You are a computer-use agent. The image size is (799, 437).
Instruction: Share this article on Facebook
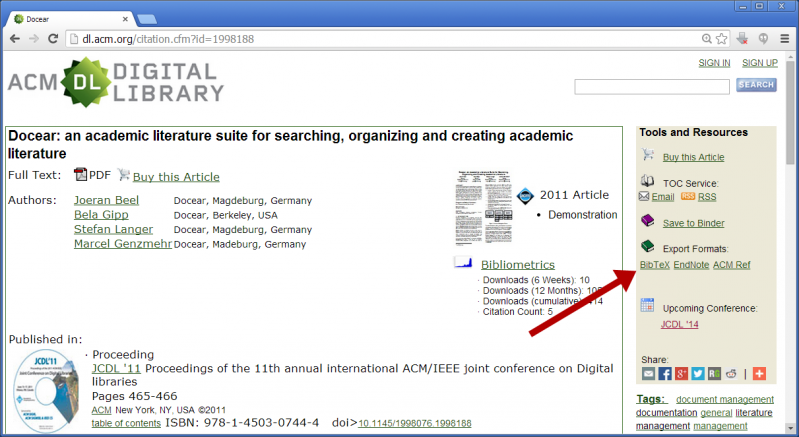[665, 374]
